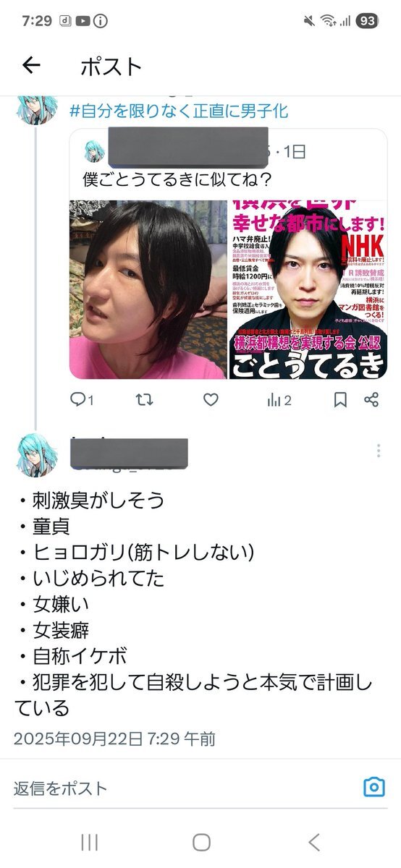
Task: Open the three-dot menu on reply post
Action: [378, 451]
